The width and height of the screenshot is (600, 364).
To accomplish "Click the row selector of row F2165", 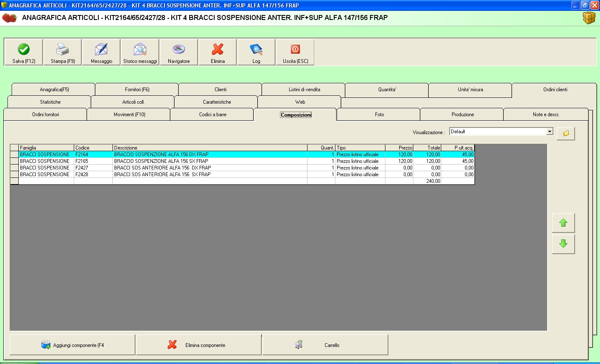I will (x=14, y=161).
